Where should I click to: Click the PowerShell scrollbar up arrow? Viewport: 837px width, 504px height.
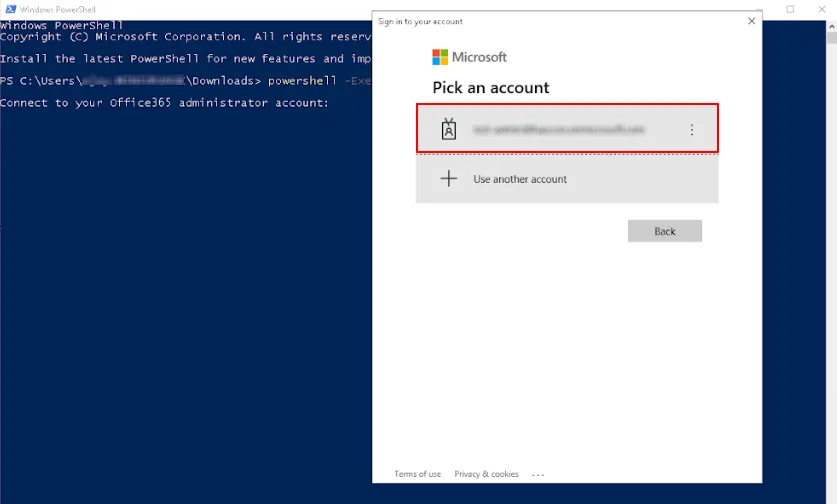pos(832,26)
